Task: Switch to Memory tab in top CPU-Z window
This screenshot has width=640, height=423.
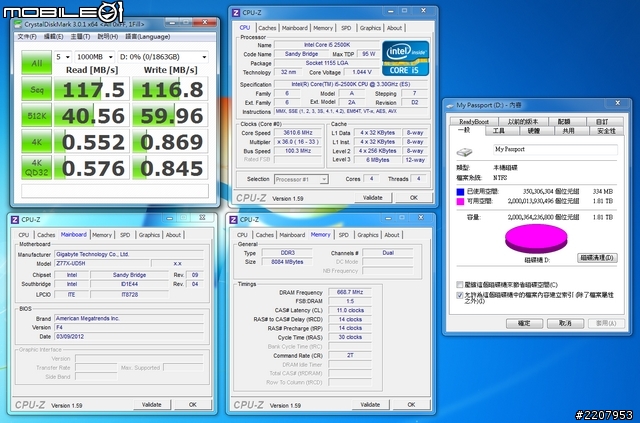Action: [x=323, y=28]
